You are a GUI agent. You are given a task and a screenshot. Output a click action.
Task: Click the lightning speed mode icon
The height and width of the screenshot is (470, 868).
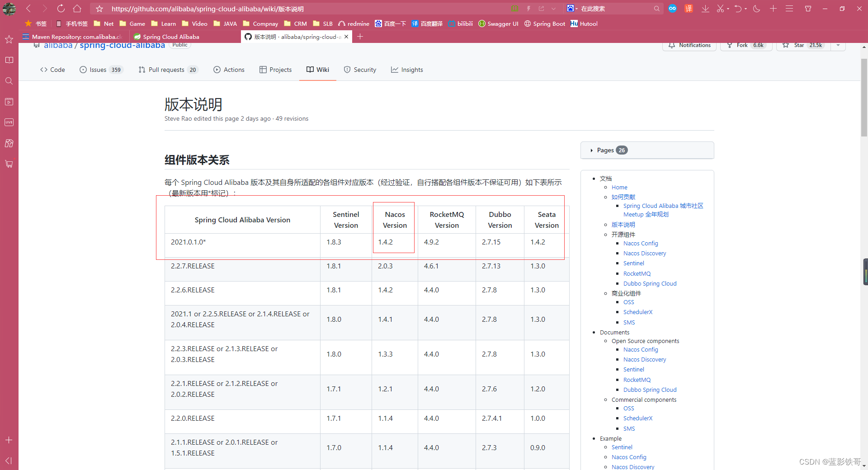(528, 9)
